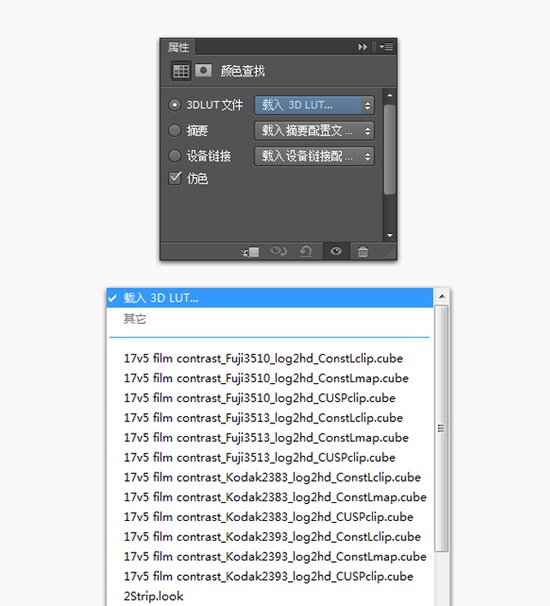Select Fuji3513_log2hd_CUSPclip.cube
This screenshot has height=606, width=550.
(x=270, y=458)
